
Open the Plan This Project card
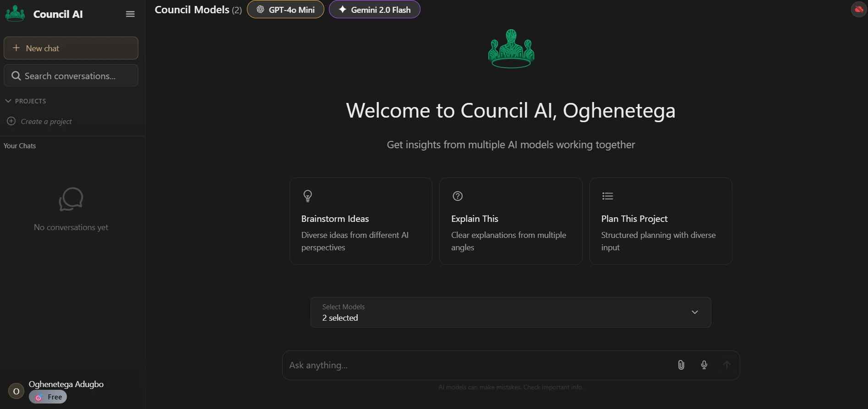click(661, 221)
